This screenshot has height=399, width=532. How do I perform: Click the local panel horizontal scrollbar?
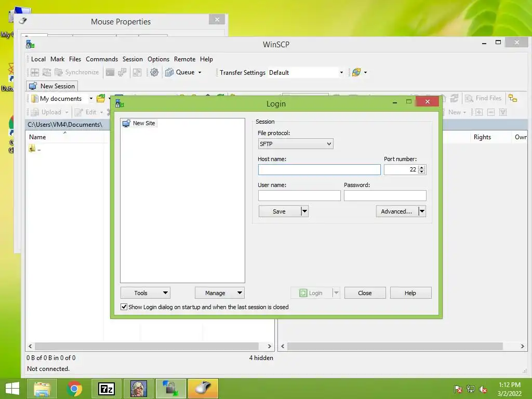(x=147, y=346)
